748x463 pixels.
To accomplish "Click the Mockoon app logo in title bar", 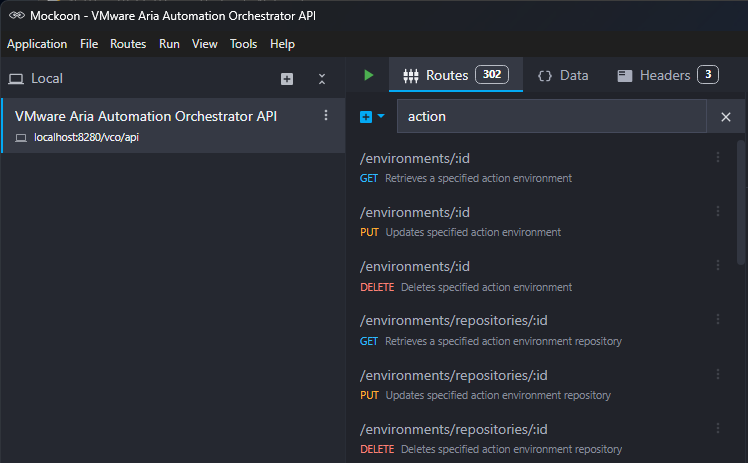I will click(x=17, y=16).
